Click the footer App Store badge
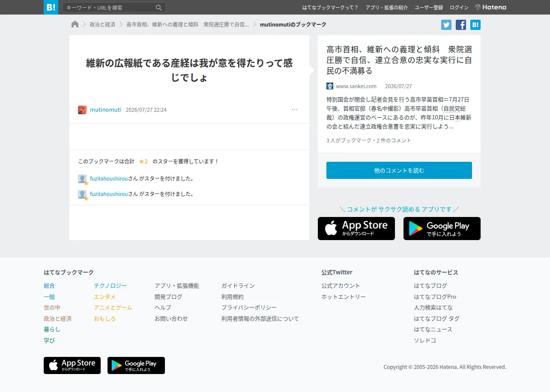The width and height of the screenshot is (550, 392). (72, 365)
